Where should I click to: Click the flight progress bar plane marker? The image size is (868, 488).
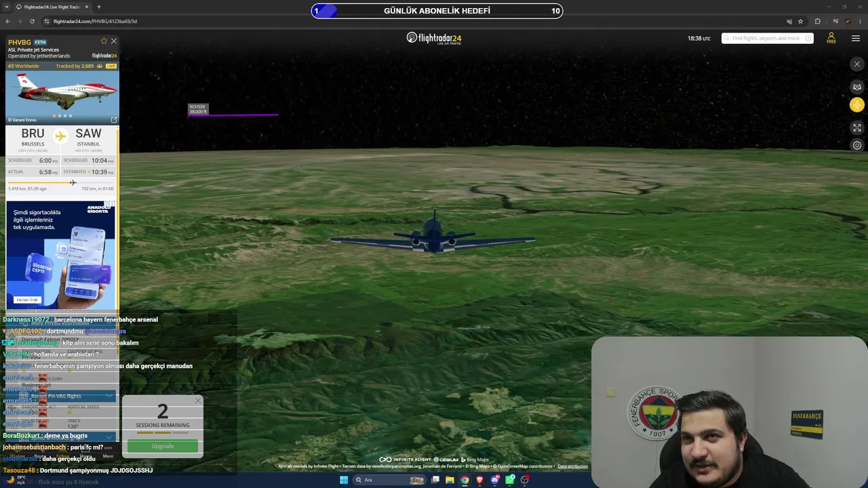pos(73,182)
